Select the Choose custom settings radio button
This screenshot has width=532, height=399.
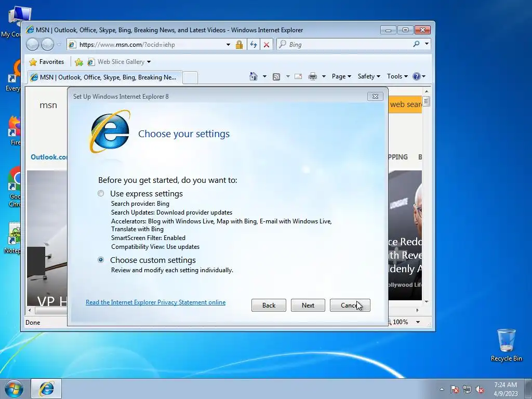[101, 260]
